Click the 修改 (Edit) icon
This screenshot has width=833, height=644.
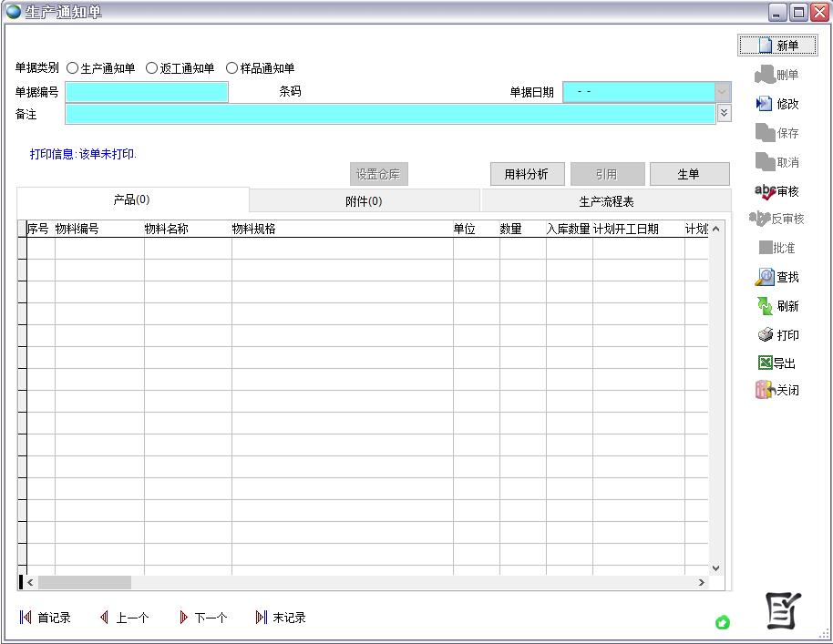[764, 104]
